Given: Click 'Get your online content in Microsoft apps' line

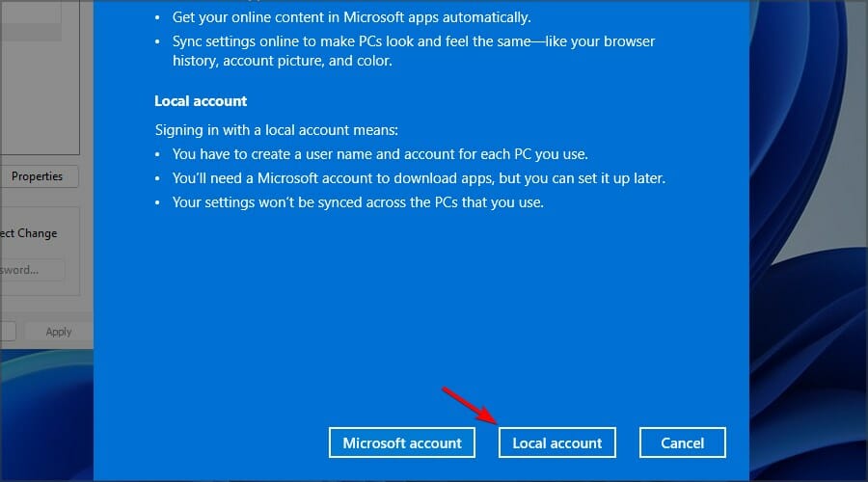Looking at the screenshot, I should point(351,17).
